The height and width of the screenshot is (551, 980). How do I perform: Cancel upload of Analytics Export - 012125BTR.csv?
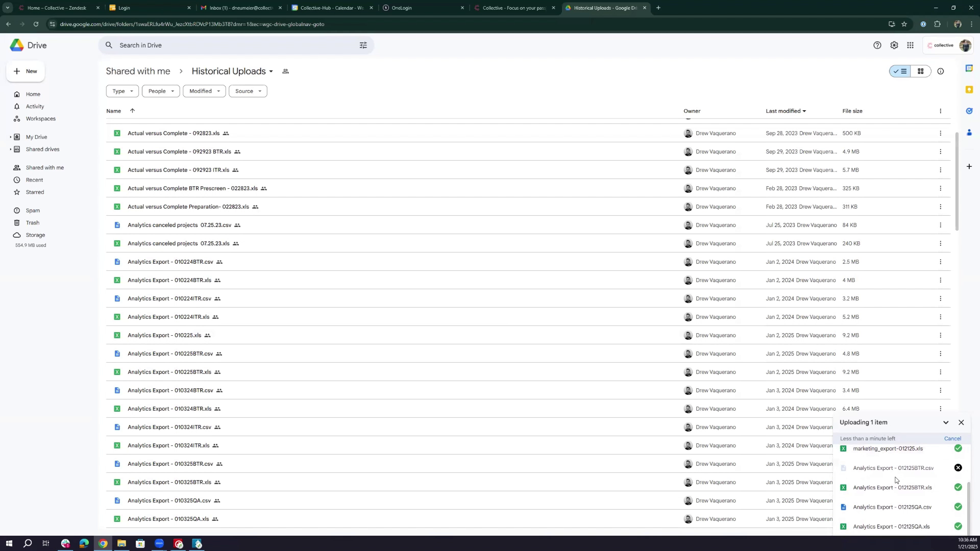pyautogui.click(x=958, y=468)
